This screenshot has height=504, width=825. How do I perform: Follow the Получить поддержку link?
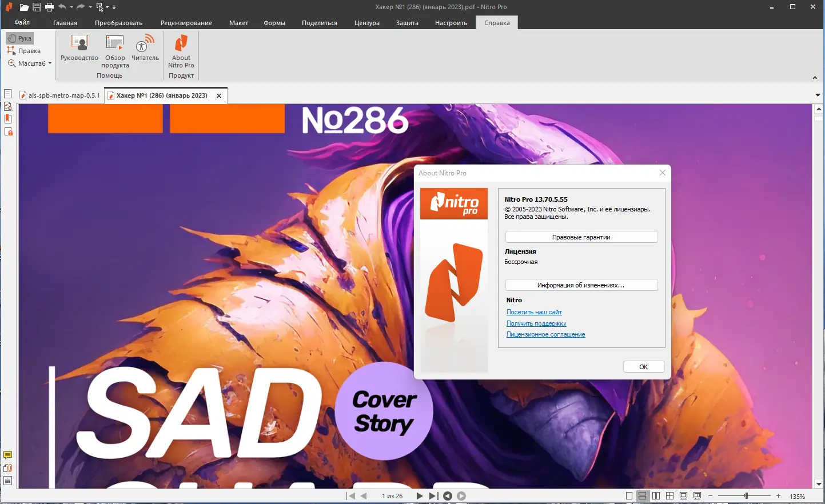(x=536, y=323)
